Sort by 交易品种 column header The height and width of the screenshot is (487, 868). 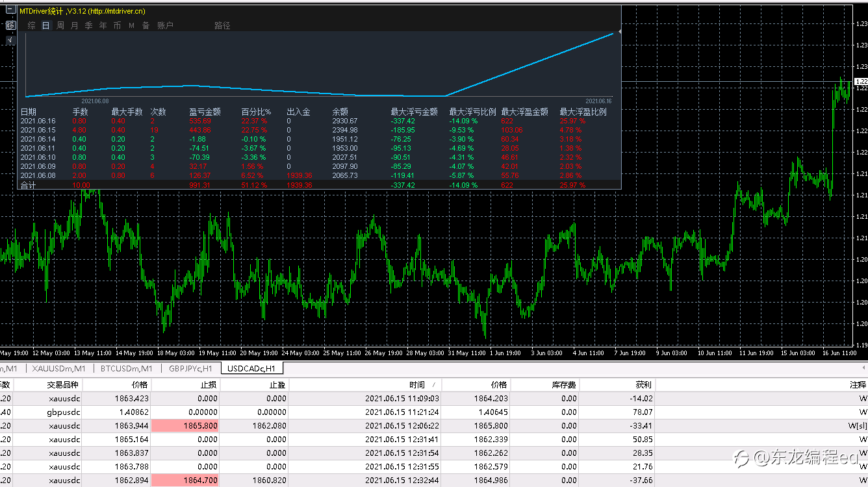click(47, 384)
